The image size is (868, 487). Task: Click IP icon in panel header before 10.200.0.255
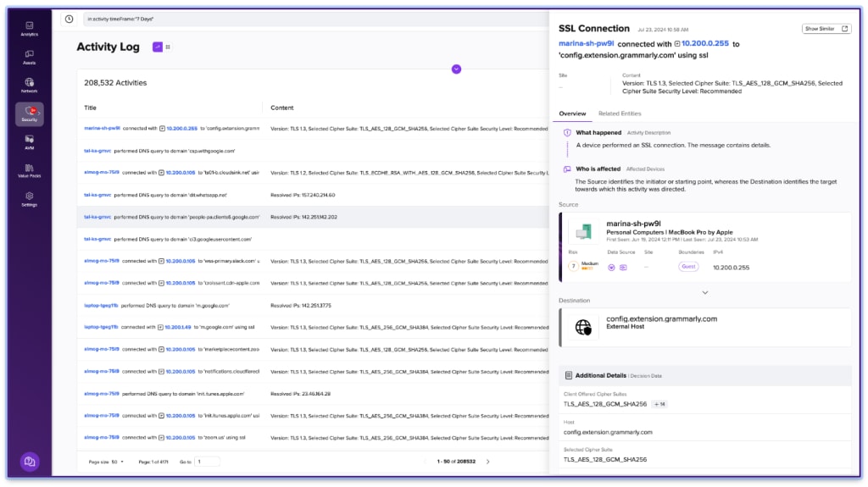677,44
